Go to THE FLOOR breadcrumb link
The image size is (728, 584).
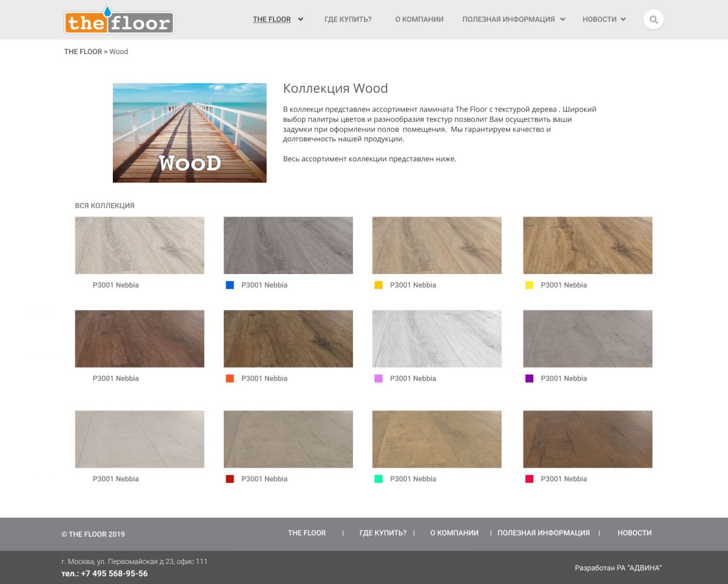tap(83, 52)
